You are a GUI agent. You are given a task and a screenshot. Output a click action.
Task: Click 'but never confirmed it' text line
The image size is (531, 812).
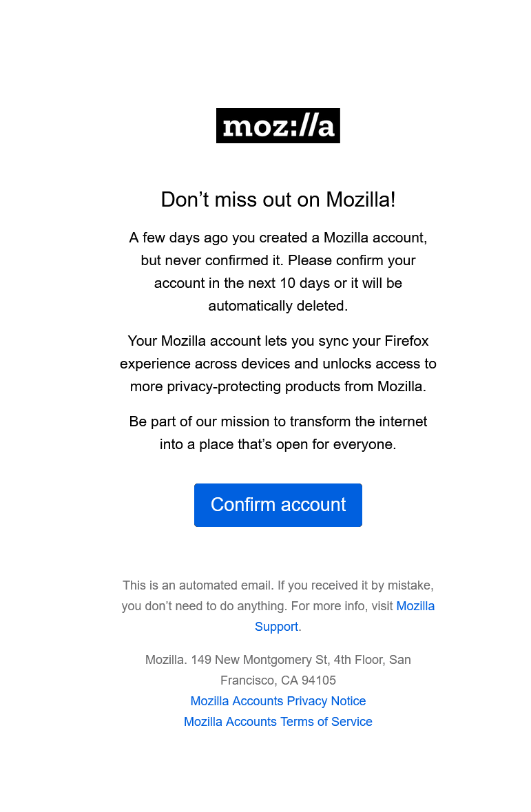pos(278,260)
